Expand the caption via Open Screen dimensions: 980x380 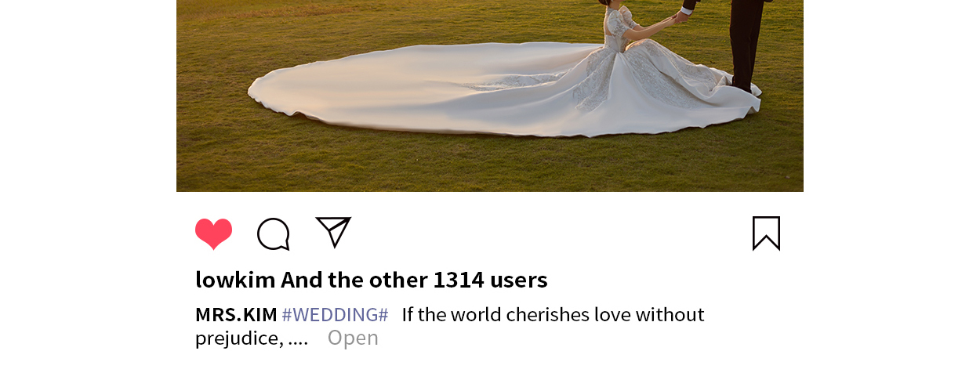click(353, 338)
